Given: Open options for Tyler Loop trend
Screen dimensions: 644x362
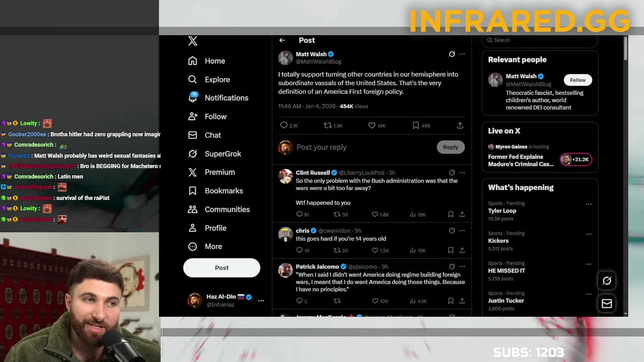Looking at the screenshot, I should tap(588, 204).
